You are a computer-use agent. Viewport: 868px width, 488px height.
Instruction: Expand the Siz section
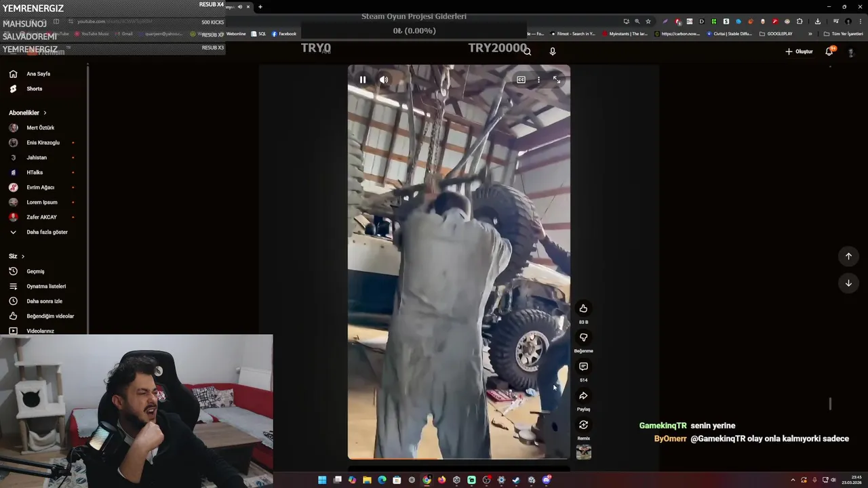click(x=16, y=256)
